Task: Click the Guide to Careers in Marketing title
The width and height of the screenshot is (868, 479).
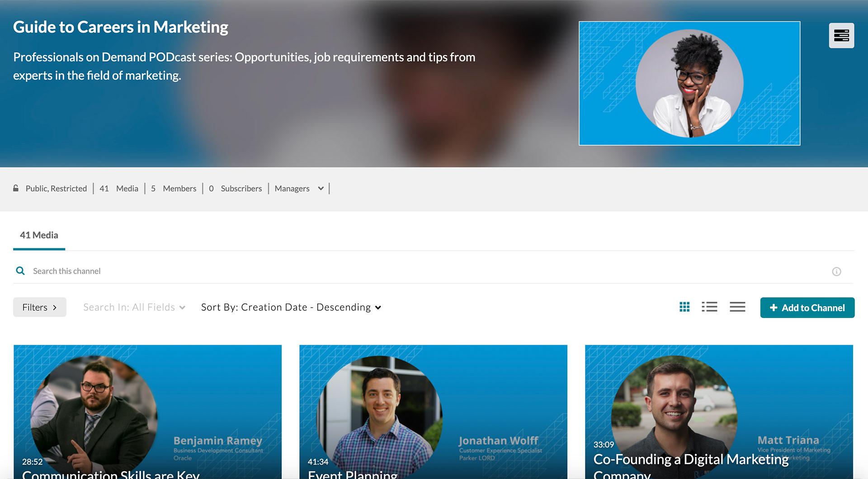Action: click(x=121, y=27)
